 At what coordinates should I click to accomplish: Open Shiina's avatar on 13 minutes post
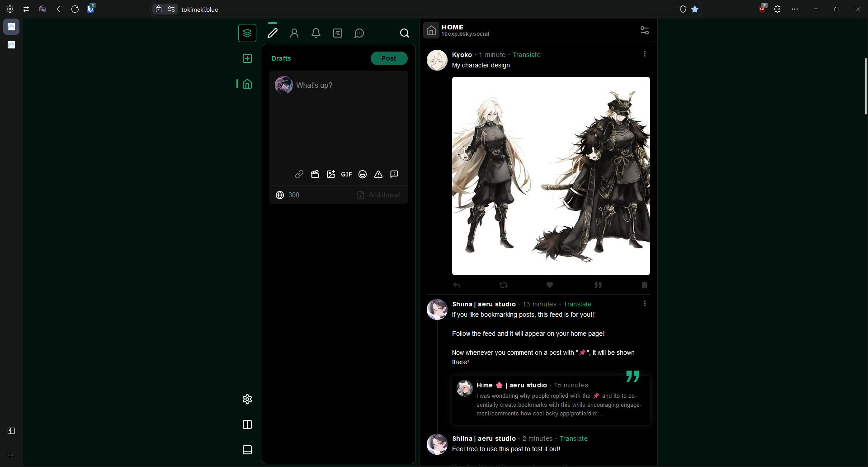[437, 310]
